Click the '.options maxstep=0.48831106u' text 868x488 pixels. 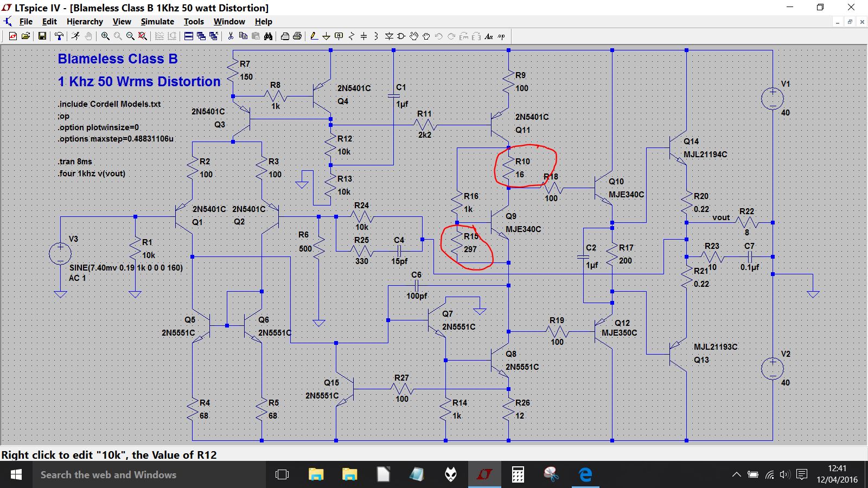[116, 139]
